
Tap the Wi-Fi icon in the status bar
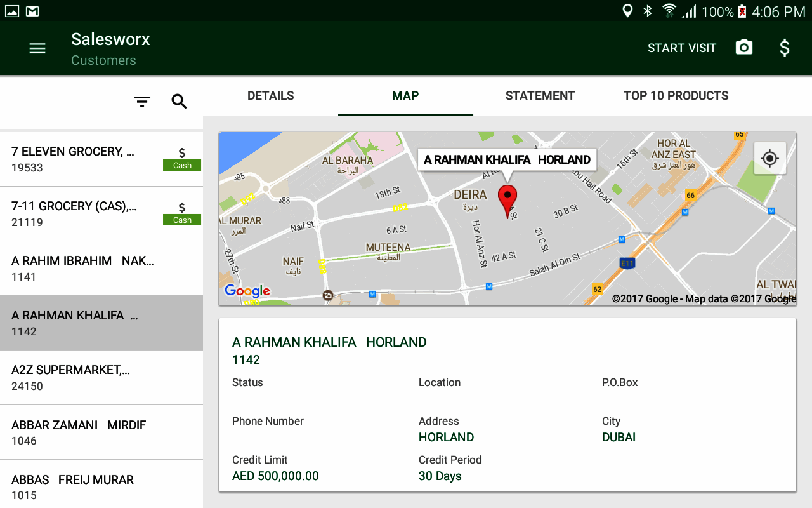click(x=669, y=11)
